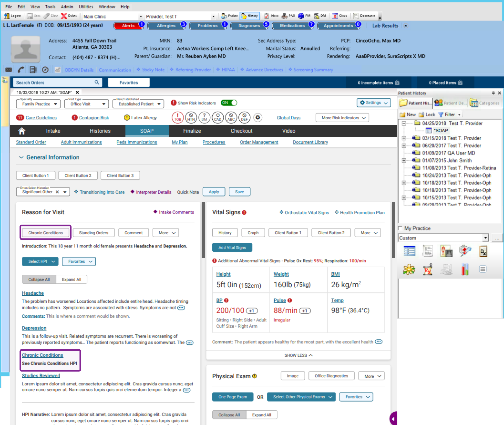Click the CAD risk indicator icon
Screen dimensions: 504x425
(218, 117)
